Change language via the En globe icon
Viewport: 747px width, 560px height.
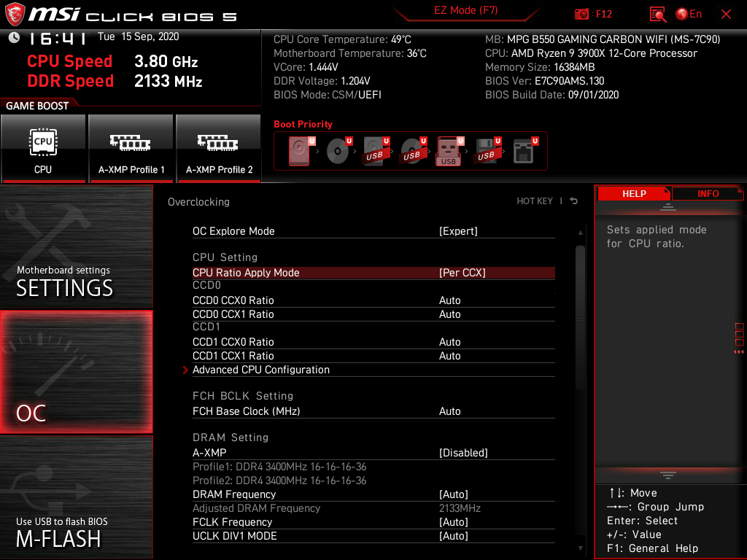(x=689, y=14)
